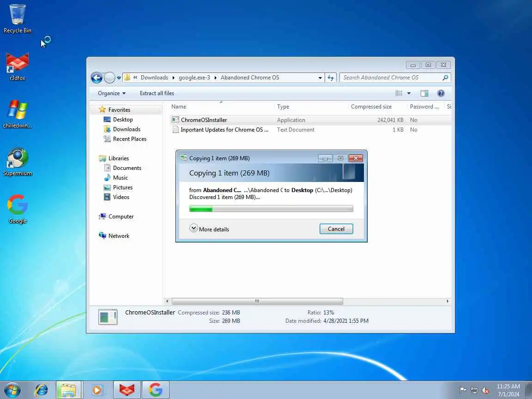
Task: Click the Downloads breadcrumb segment
Action: [x=154, y=78]
